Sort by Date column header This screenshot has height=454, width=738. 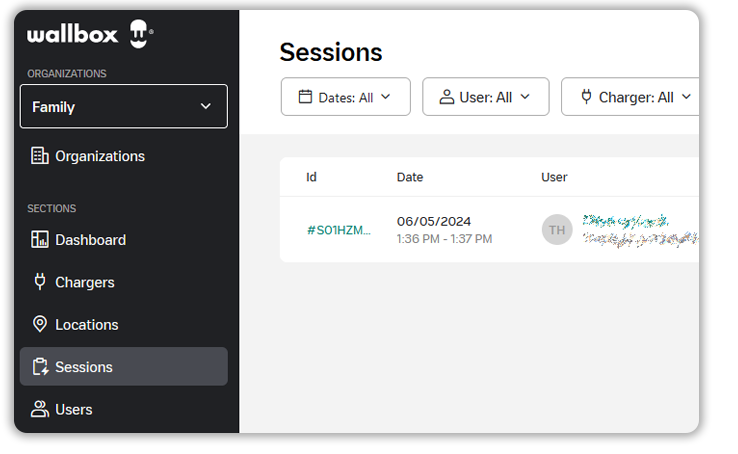410,177
